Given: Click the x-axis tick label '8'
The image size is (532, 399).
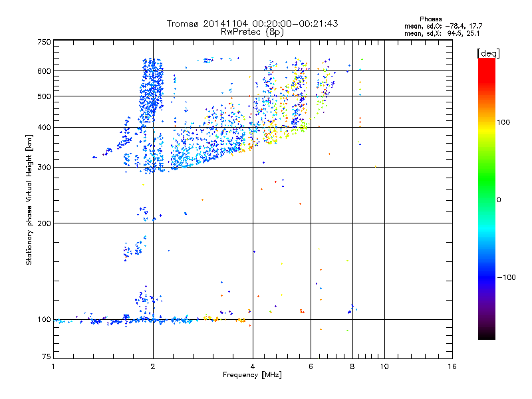Looking at the screenshot, I should 352,366.
